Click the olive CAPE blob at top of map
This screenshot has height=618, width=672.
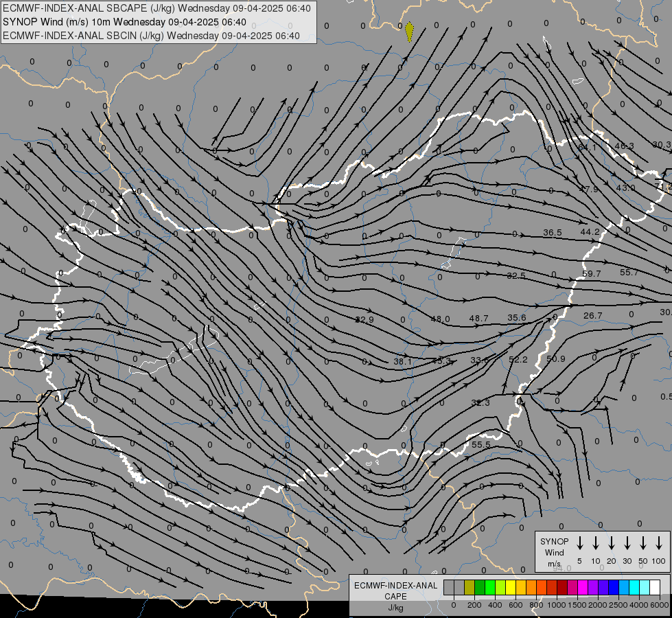pos(409,32)
